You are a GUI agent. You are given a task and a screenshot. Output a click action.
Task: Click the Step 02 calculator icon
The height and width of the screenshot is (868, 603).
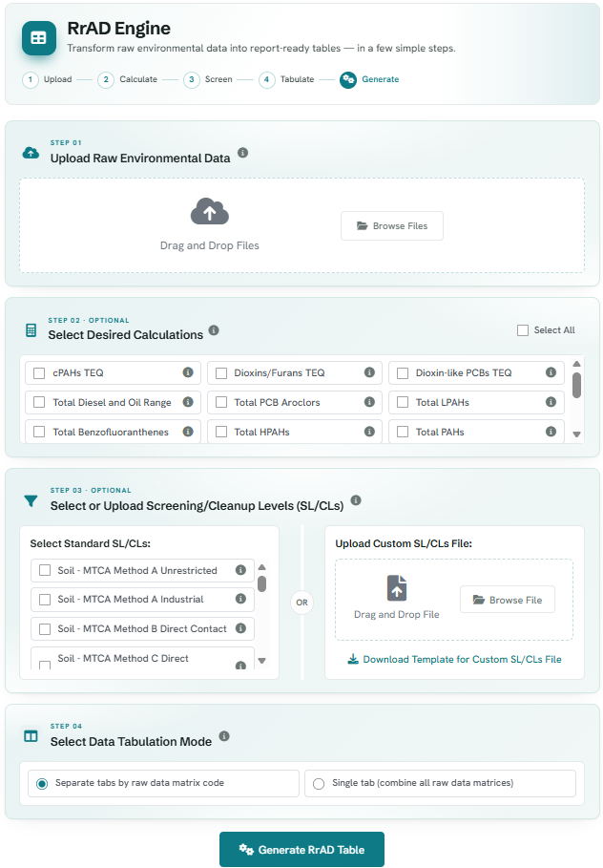31,330
